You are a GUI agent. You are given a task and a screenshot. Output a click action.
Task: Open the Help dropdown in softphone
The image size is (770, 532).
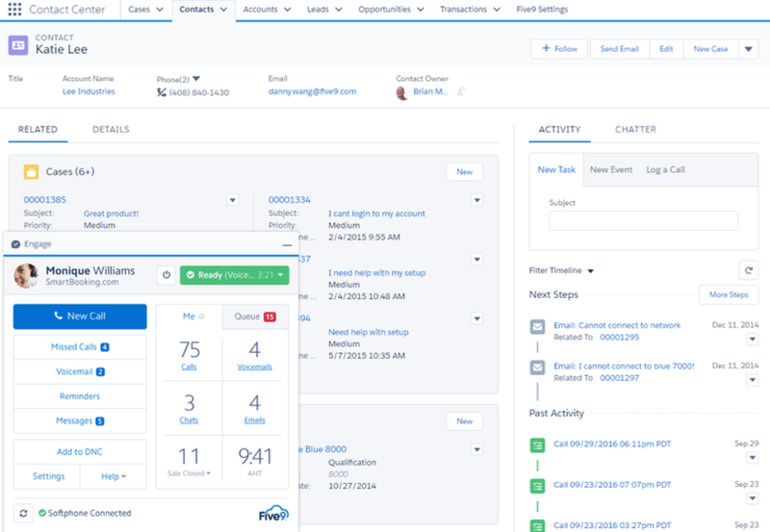pos(114,476)
